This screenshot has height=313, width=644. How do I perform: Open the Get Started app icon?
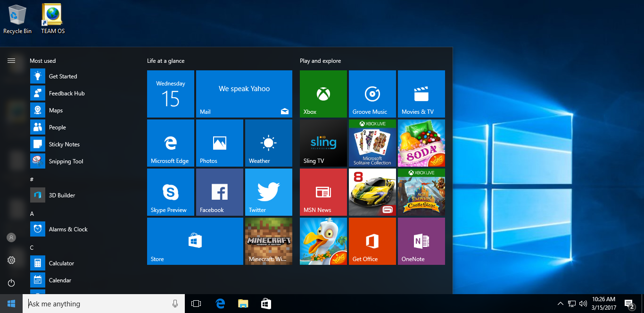tap(38, 76)
